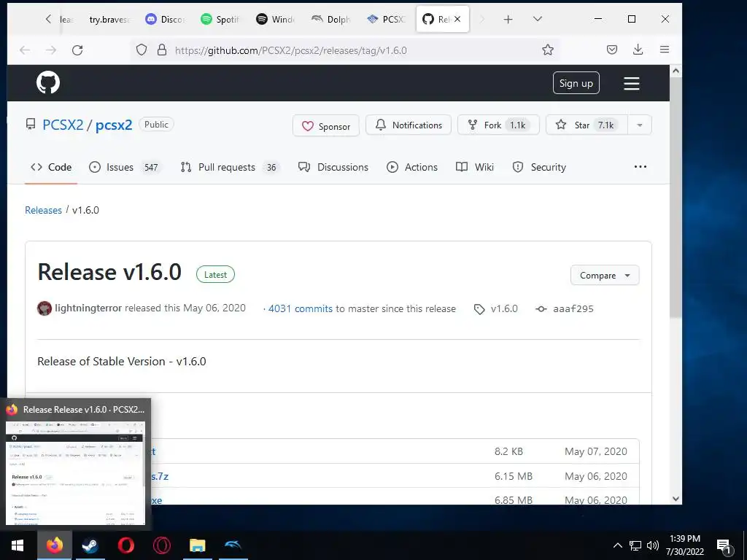Click lightningterror's avatar image
This screenshot has width=747, height=560.
click(x=44, y=308)
